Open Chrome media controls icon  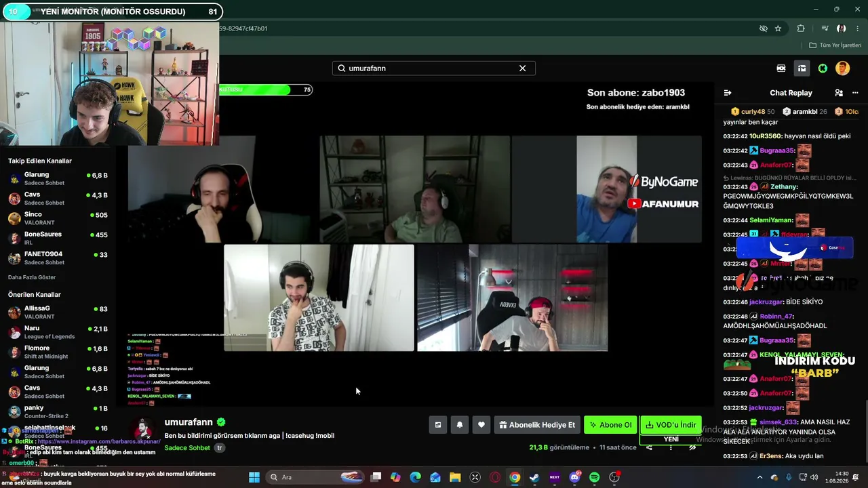[825, 28]
